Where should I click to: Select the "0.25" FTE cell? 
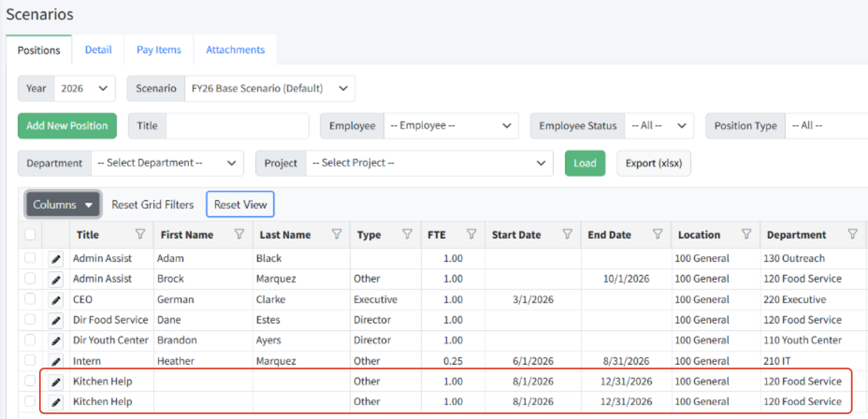tap(453, 361)
